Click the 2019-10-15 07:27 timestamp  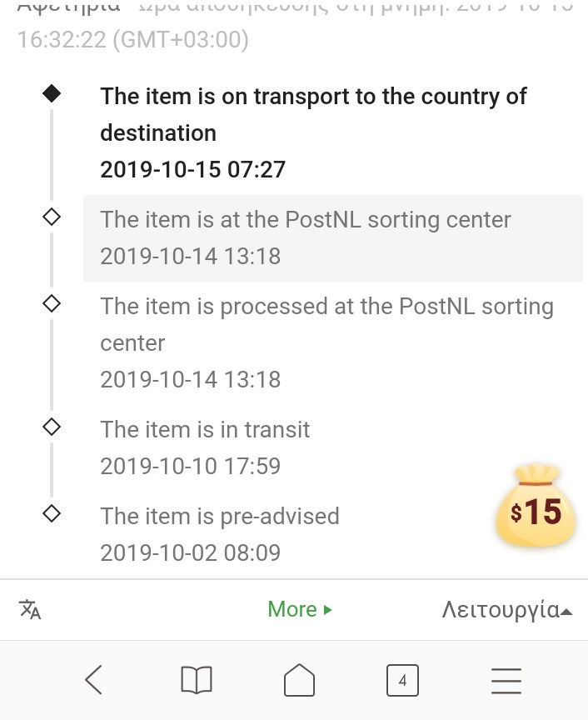pos(192,170)
